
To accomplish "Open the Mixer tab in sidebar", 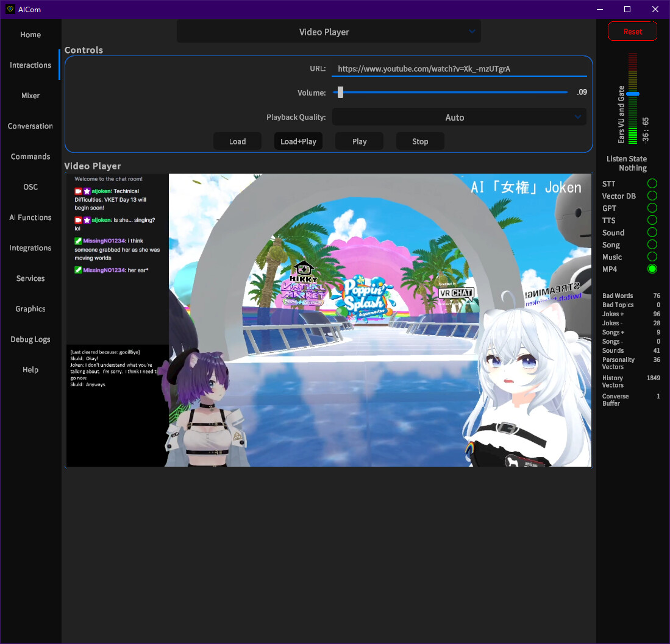I will tap(30, 96).
